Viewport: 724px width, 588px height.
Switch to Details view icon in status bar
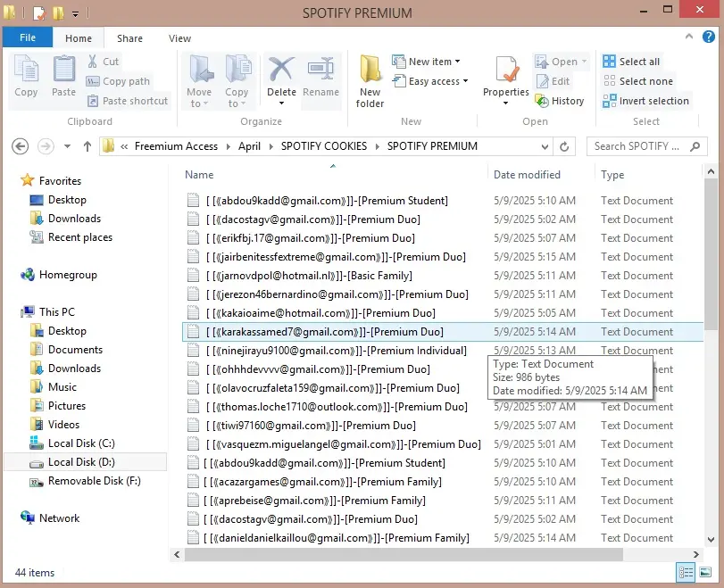click(x=686, y=573)
